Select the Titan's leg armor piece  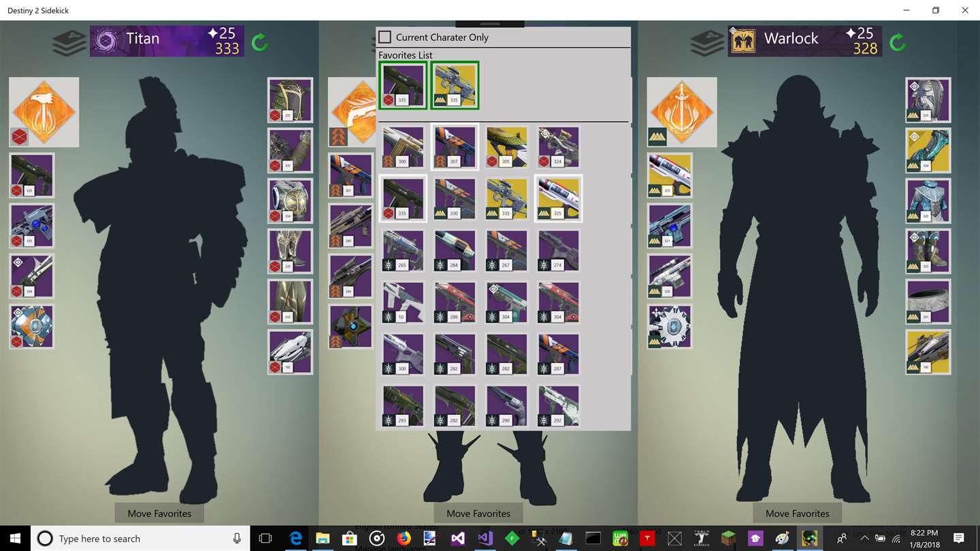[291, 251]
